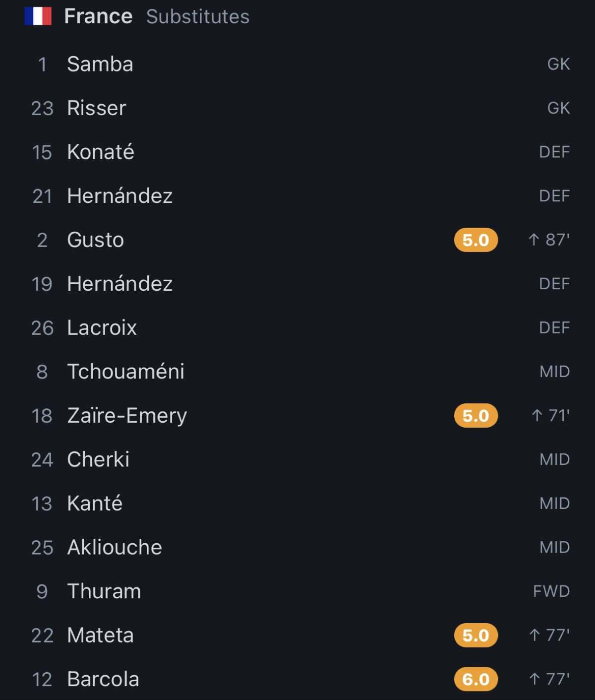Click Zaïre-Emery's substitution arrow at 71'
Image resolution: width=595 pixels, height=700 pixels.
[537, 416]
